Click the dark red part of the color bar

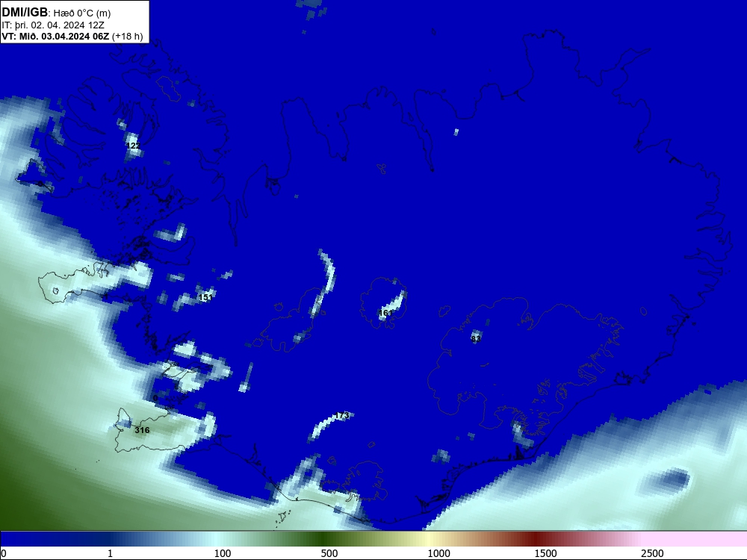click(x=537, y=539)
